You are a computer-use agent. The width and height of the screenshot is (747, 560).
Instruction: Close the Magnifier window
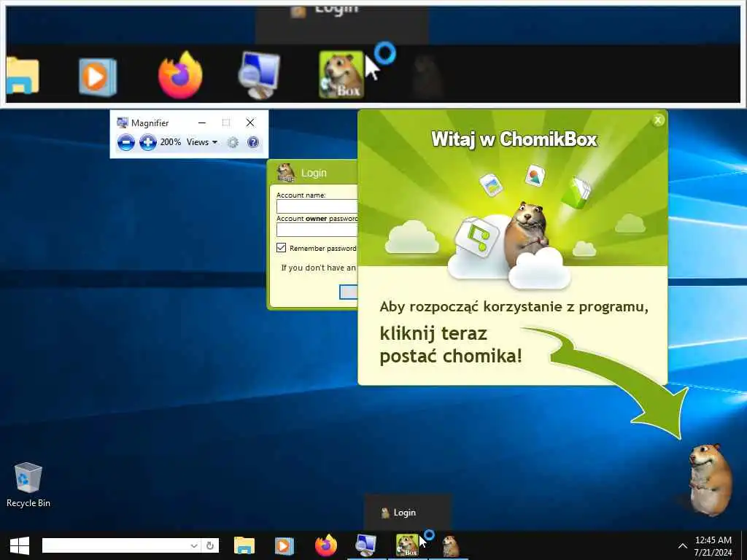click(x=250, y=122)
